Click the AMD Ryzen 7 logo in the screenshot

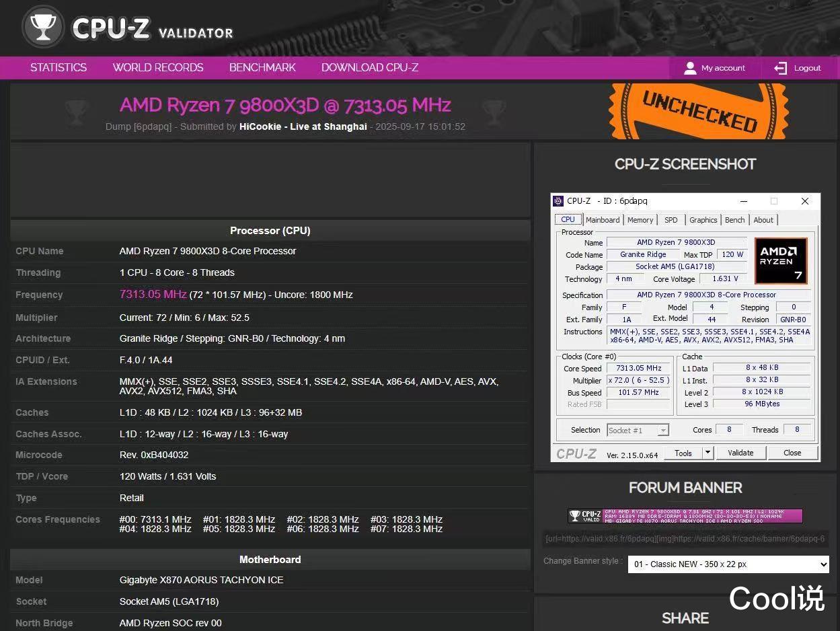(x=781, y=260)
